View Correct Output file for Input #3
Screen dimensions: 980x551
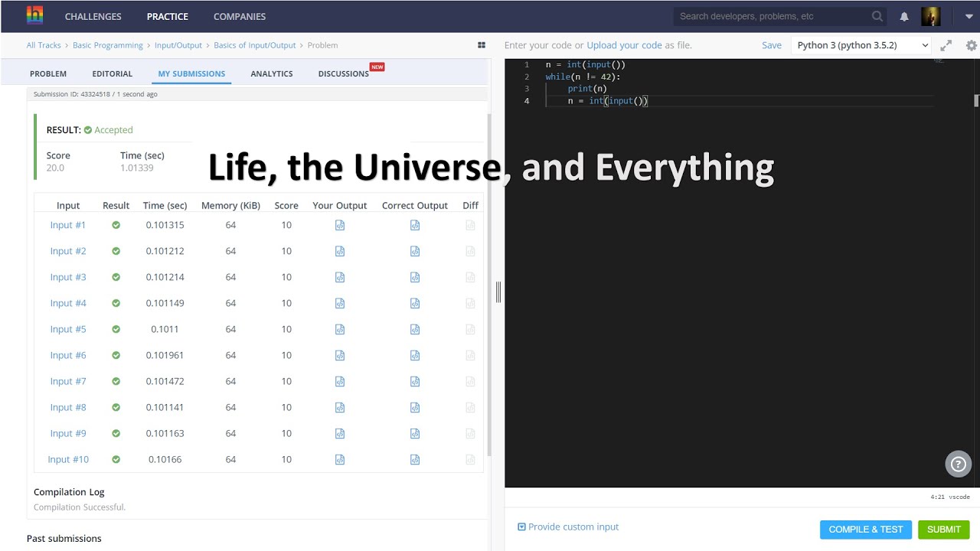click(415, 277)
